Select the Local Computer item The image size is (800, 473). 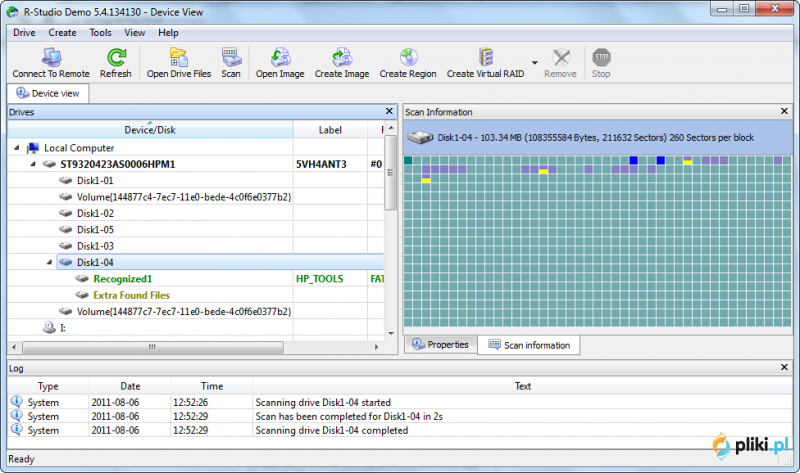(x=79, y=148)
